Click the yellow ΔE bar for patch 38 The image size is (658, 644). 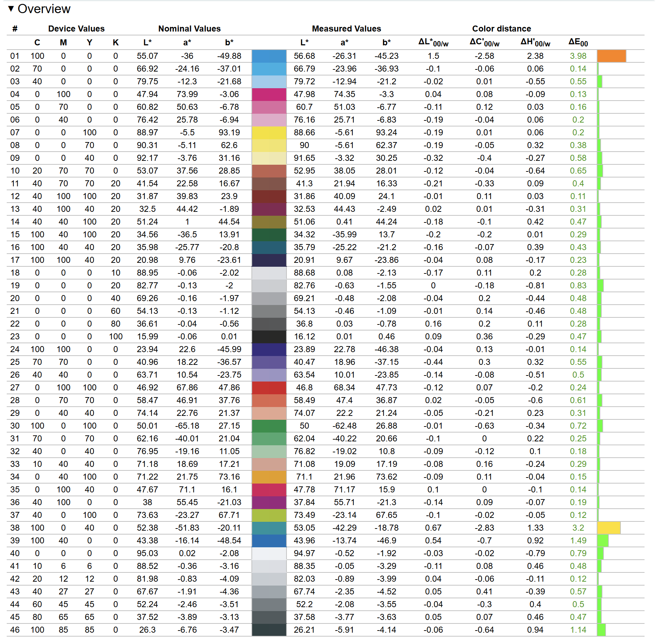(608, 528)
